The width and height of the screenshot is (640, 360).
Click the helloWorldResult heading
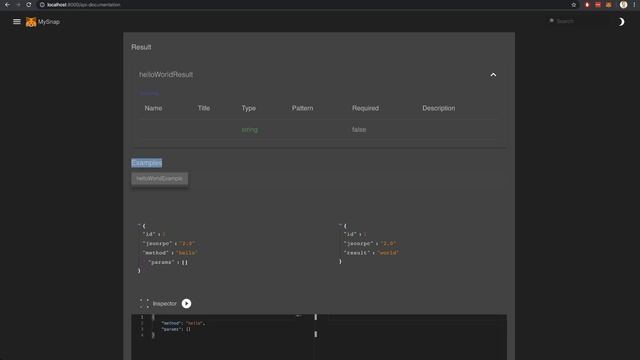[166, 75]
